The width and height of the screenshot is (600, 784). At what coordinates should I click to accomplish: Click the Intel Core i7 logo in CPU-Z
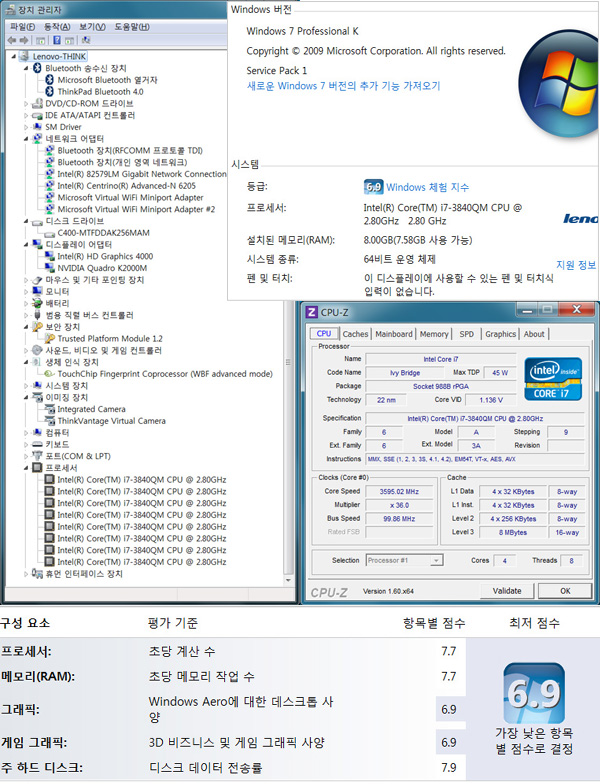[554, 379]
